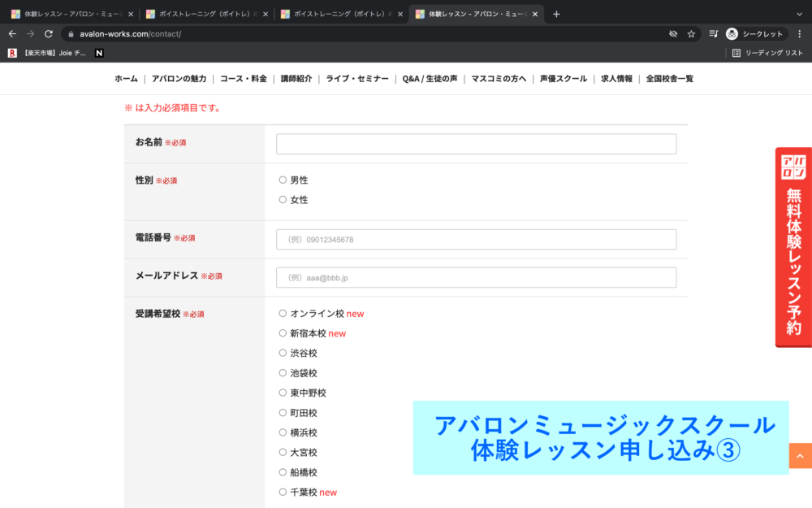812x508 pixels.
Task: Open the リーディング リスト panel
Action: pyautogui.click(x=767, y=53)
